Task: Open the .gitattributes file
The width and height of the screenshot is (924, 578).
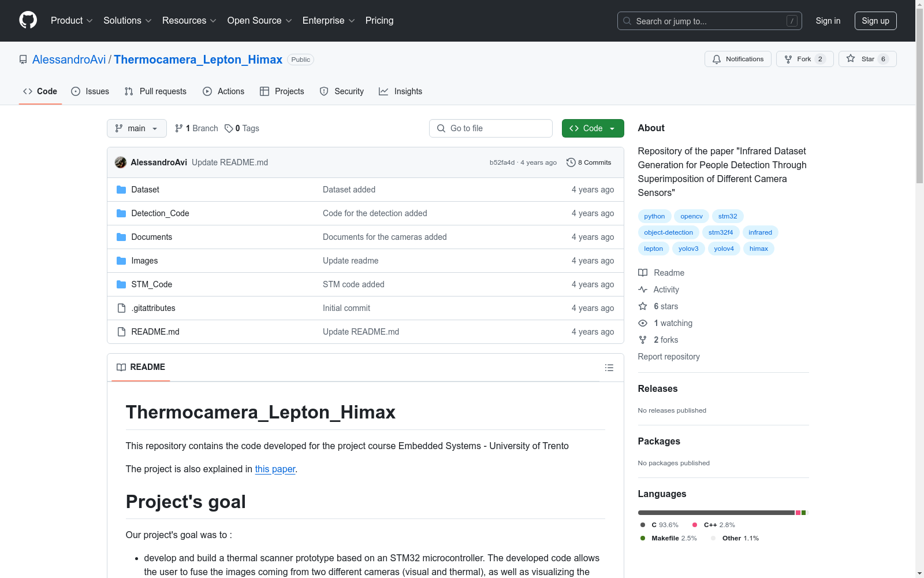Action: click(x=153, y=308)
